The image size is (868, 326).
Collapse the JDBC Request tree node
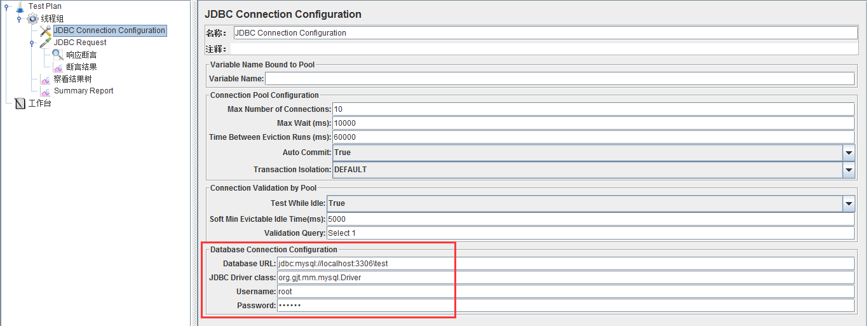pyautogui.click(x=32, y=43)
